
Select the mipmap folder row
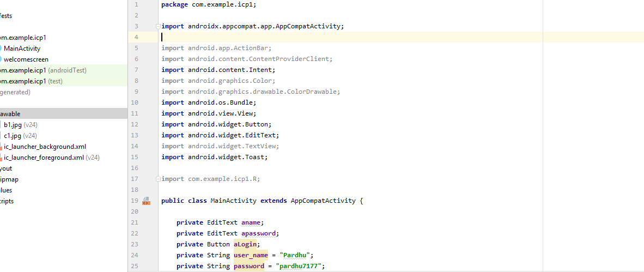click(64, 179)
